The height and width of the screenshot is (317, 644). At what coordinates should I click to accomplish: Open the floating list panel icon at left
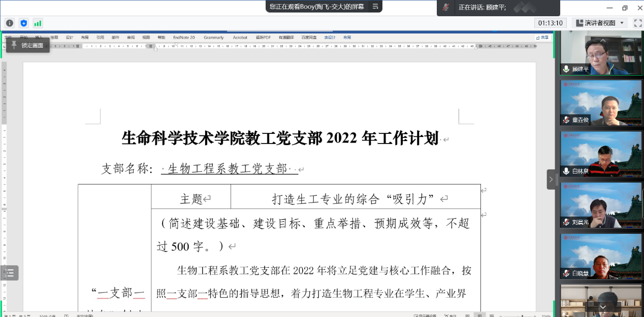[9, 273]
